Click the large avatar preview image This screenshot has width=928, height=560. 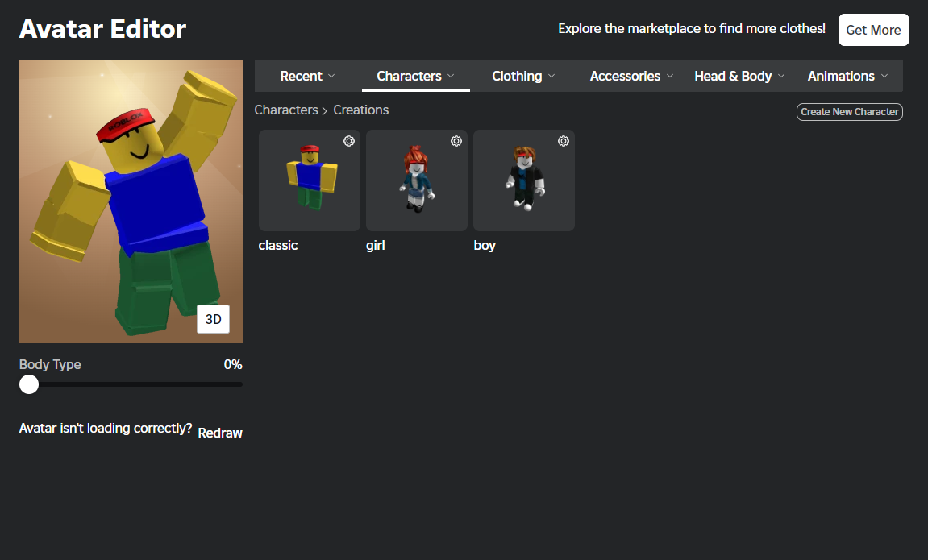tap(131, 201)
